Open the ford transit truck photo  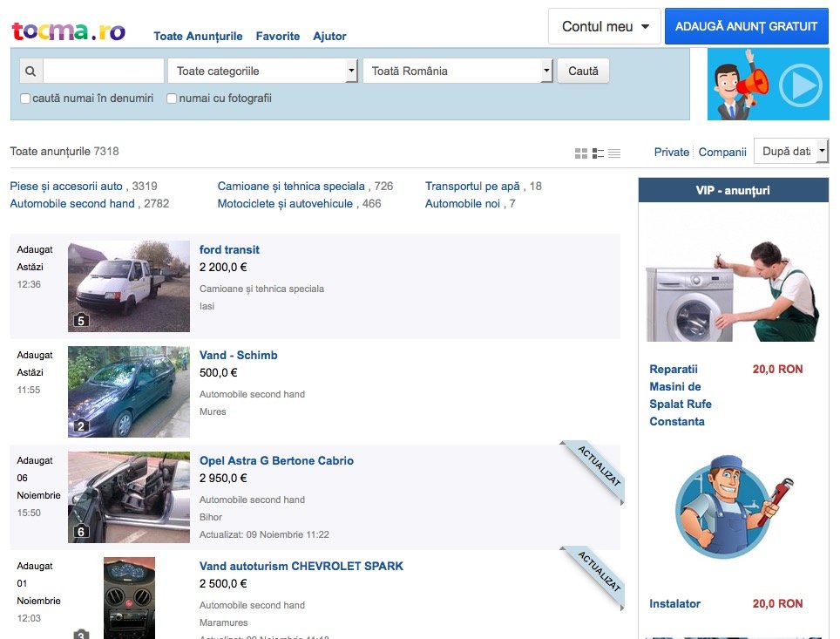point(129,286)
